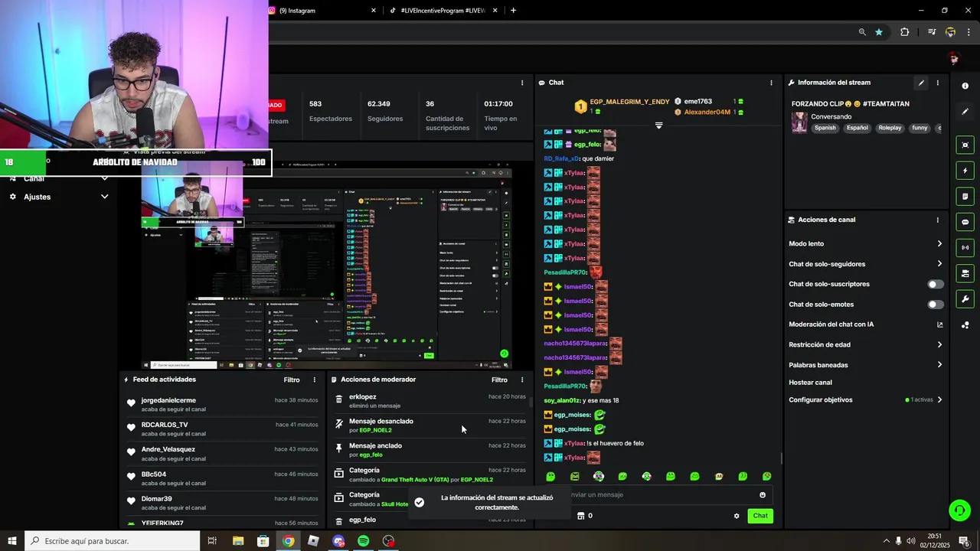Toggle Chat de solo-emotes switch
The image size is (980, 551).
coord(936,305)
